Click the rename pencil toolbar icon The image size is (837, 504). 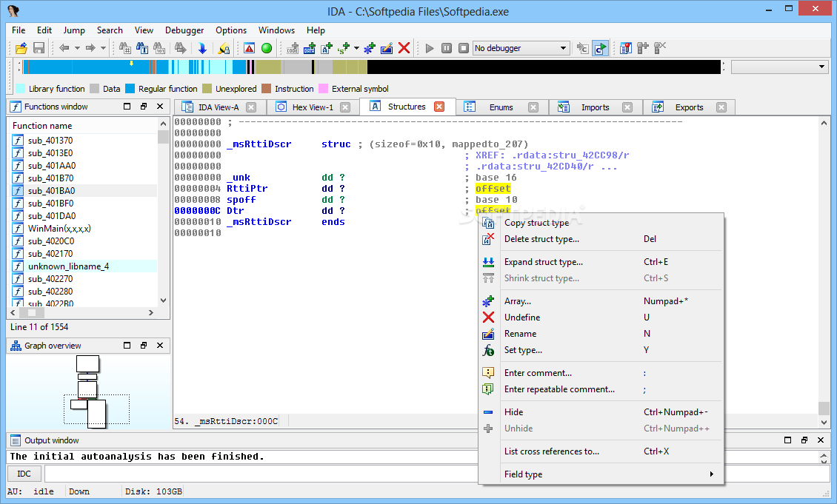click(387, 48)
